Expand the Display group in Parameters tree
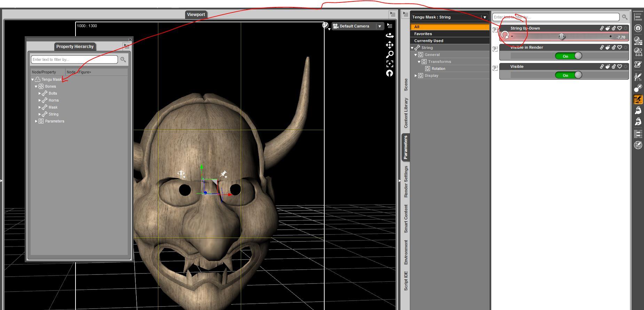The height and width of the screenshot is (310, 644). pos(416,75)
